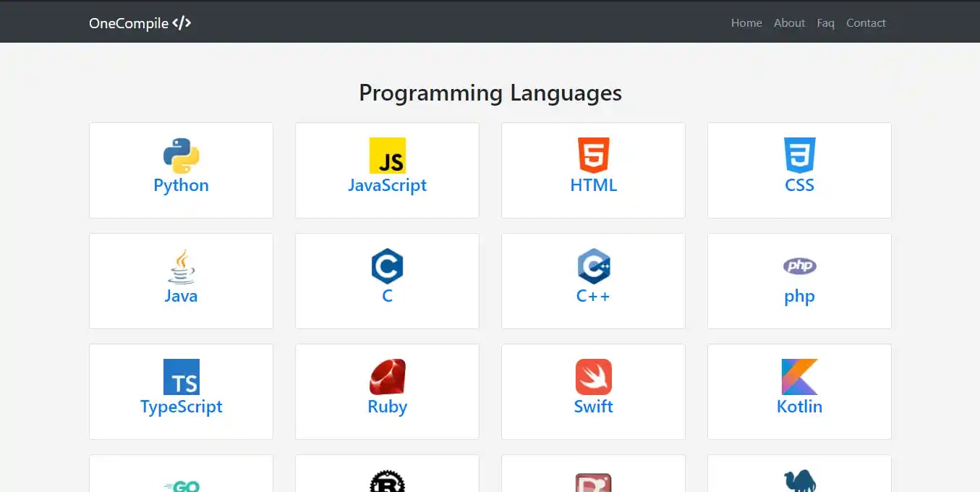The height and width of the screenshot is (492, 980).
Task: Click the purple php oval icon
Action: click(799, 266)
